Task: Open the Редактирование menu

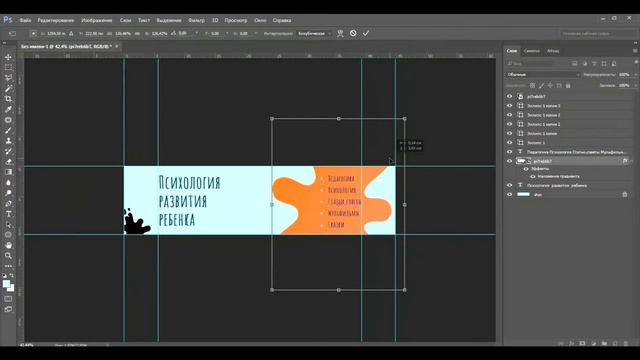Action: (x=56, y=20)
